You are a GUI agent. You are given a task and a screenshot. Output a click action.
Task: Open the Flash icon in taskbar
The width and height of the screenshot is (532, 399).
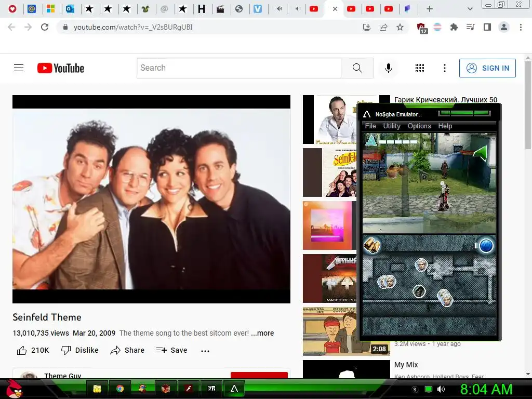189,389
